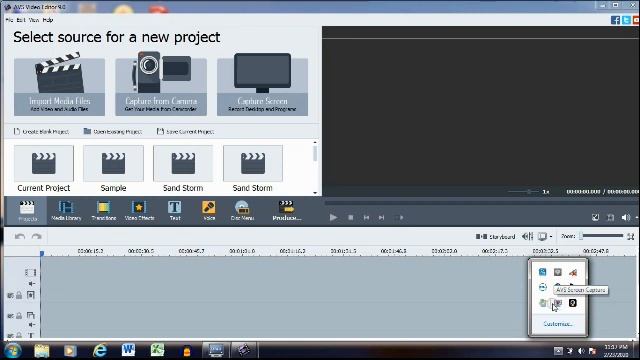Viewport: 640px width, 360px height.
Task: Play the preview video
Action: click(333, 218)
